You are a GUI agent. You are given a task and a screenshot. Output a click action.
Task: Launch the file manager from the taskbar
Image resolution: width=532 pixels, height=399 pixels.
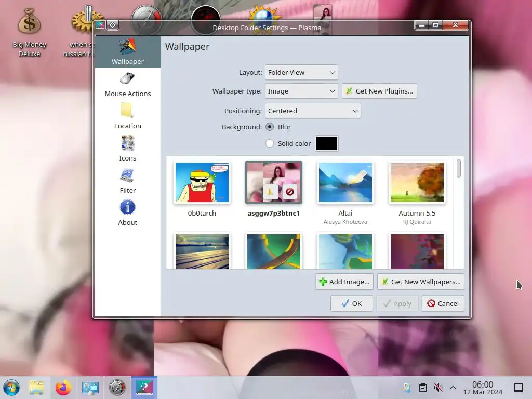tap(36, 388)
